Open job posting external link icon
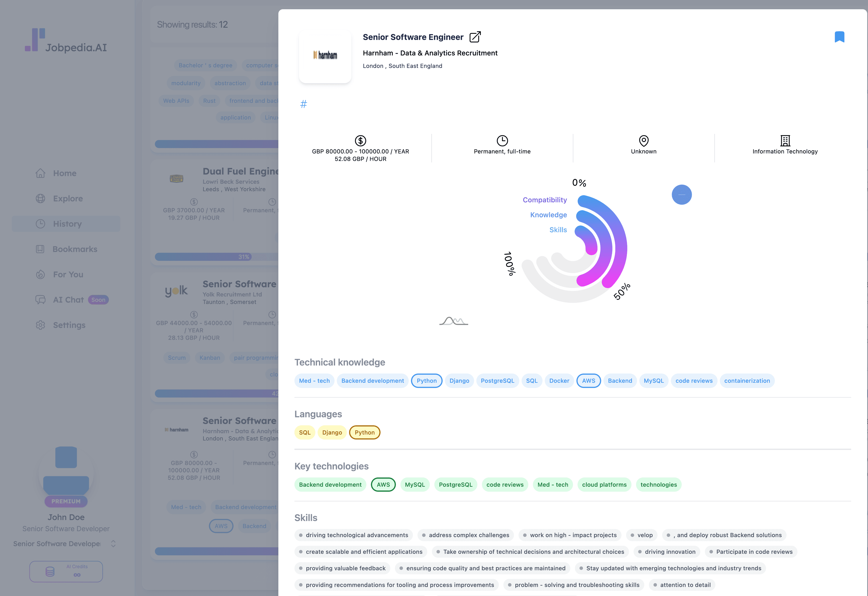The image size is (868, 596). click(475, 37)
